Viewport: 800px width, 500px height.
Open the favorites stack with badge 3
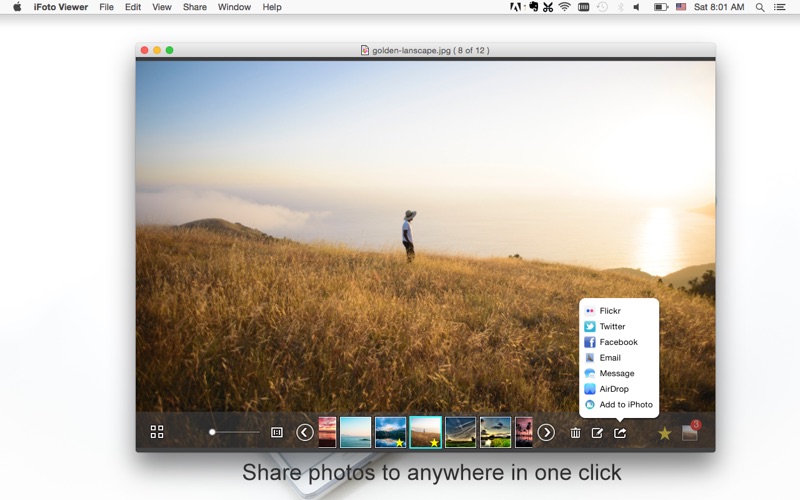click(x=690, y=431)
